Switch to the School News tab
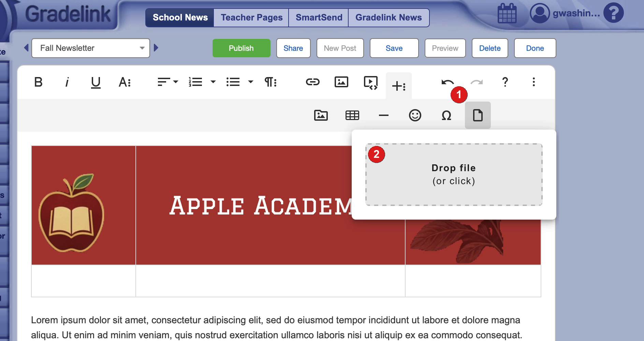The image size is (644, 341). 180,18
